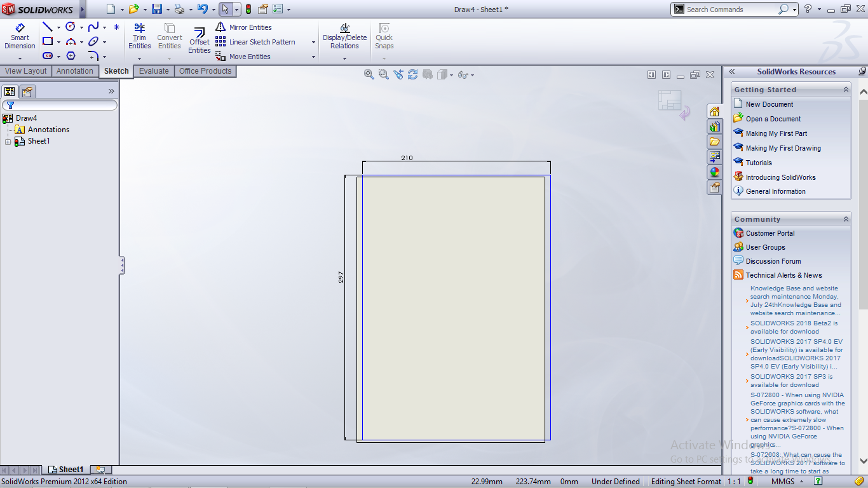Click the Display/Delete Relations icon
The height and width of the screenshot is (488, 868).
pyautogui.click(x=344, y=37)
